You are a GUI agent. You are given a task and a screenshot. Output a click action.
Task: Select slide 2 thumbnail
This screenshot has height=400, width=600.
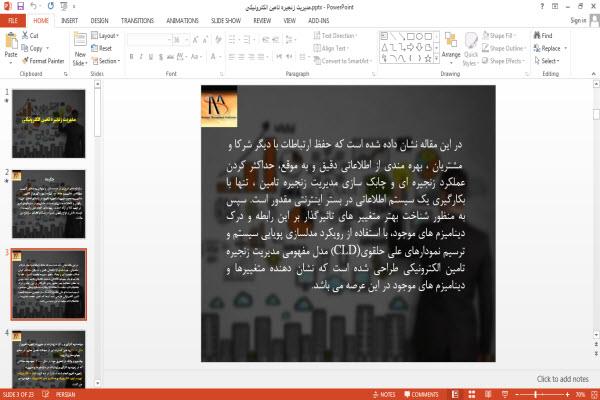[49, 204]
